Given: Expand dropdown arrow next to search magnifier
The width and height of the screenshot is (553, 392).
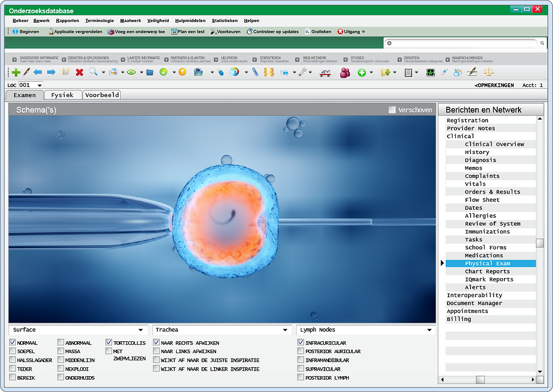Looking at the screenshot, I should pos(103,72).
